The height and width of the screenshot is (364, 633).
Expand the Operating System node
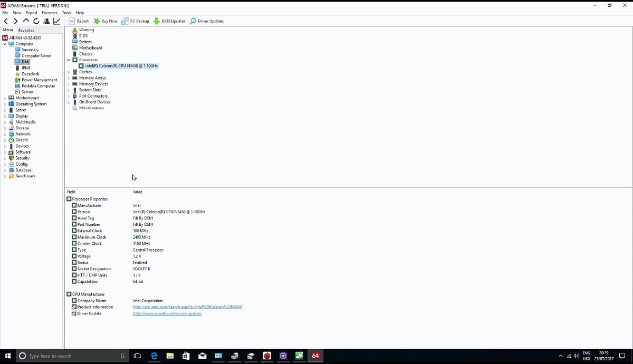point(5,104)
